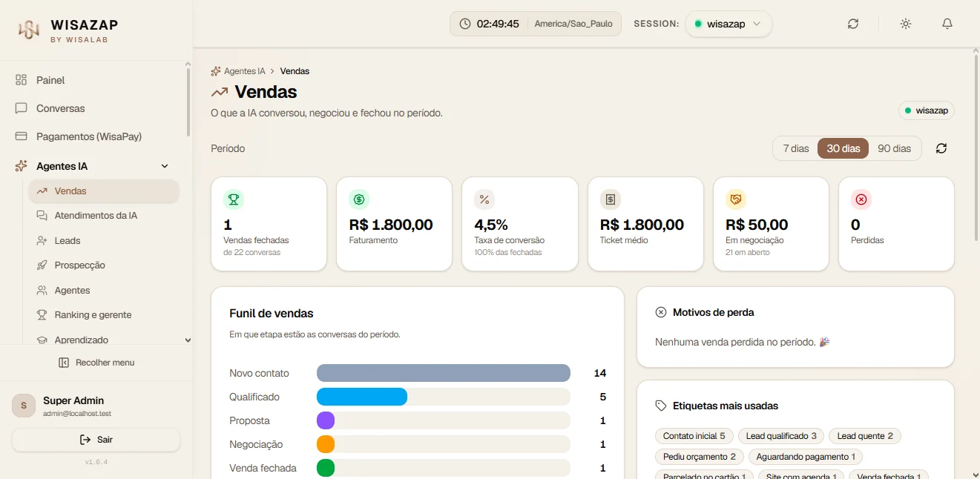
Task: Click the percent icon on Taxa de conversão card
Action: [x=484, y=199]
